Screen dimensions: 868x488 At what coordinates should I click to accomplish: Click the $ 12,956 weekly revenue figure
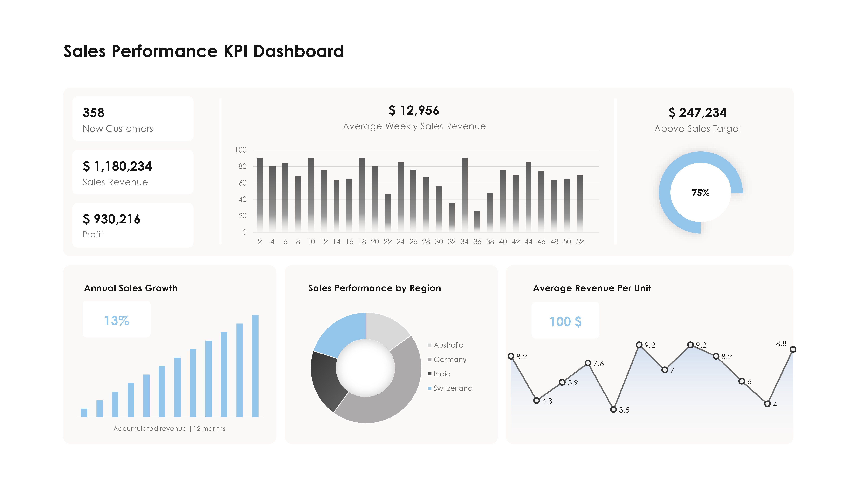(x=414, y=110)
